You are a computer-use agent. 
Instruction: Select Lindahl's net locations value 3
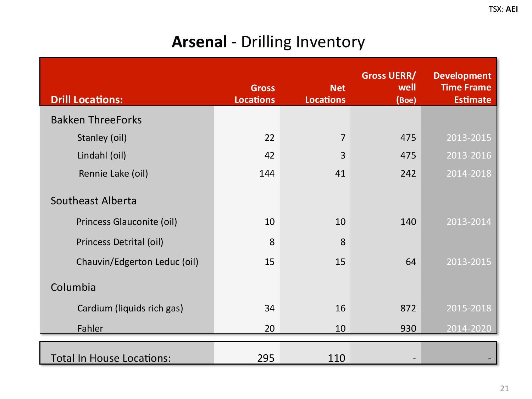click(x=343, y=155)
